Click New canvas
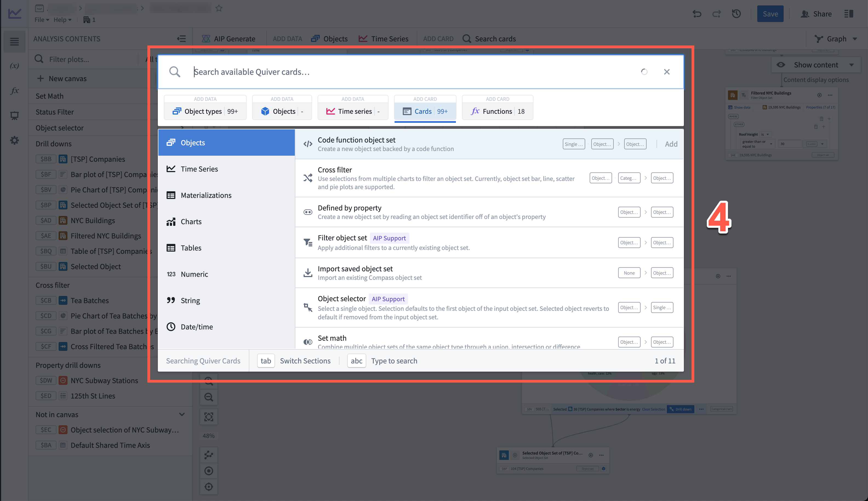 pos(62,78)
